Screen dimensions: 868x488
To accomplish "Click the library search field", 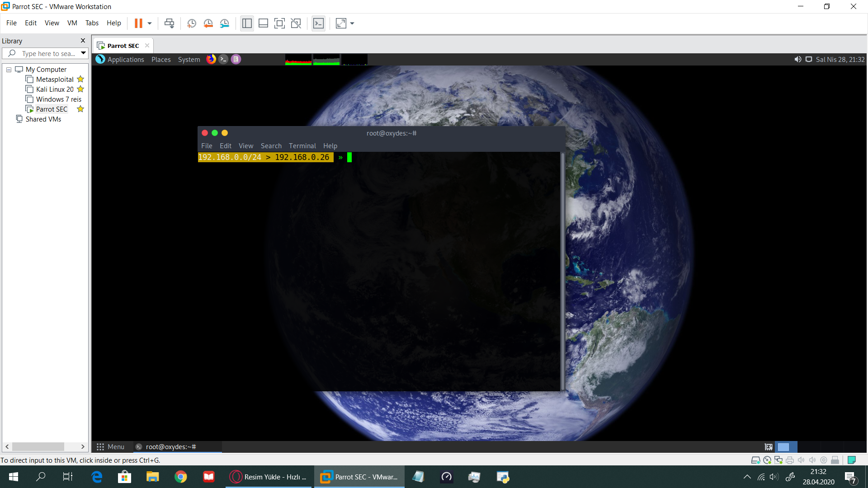I will [47, 54].
